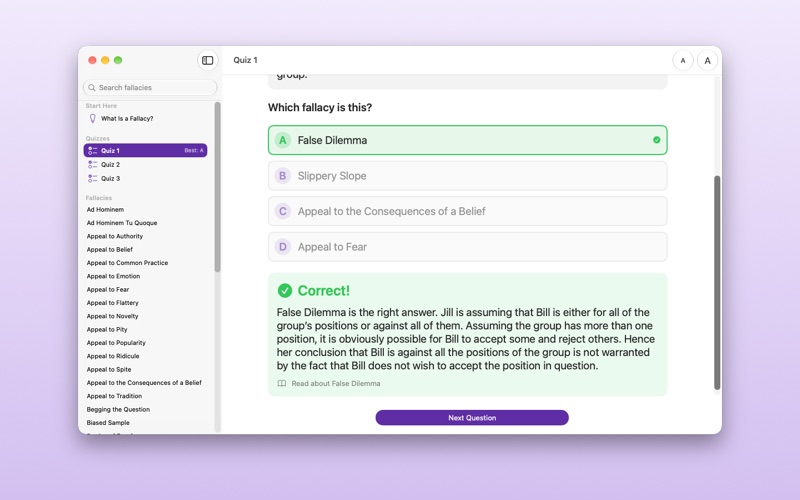Click the letter A answer badge
This screenshot has width=800, height=500.
[x=283, y=140]
